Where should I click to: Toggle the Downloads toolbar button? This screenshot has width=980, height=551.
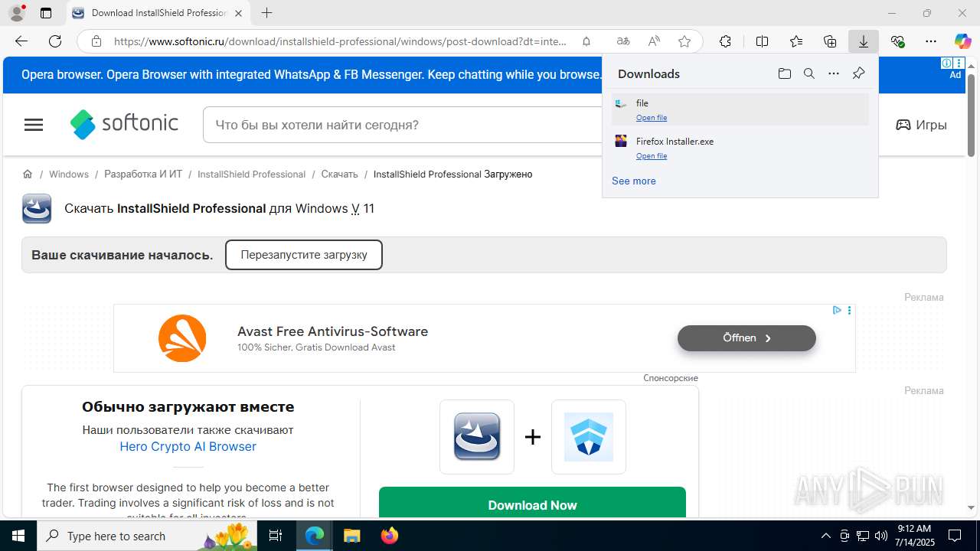864,41
